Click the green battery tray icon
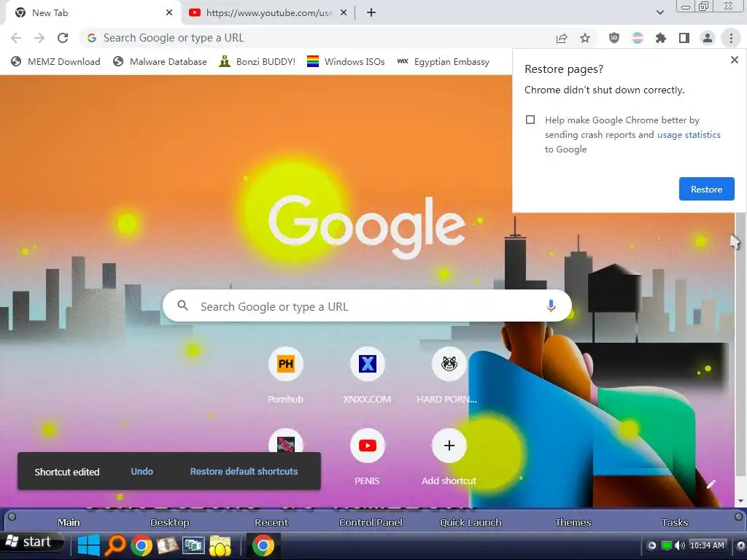This screenshot has width=747, height=560. click(x=667, y=545)
